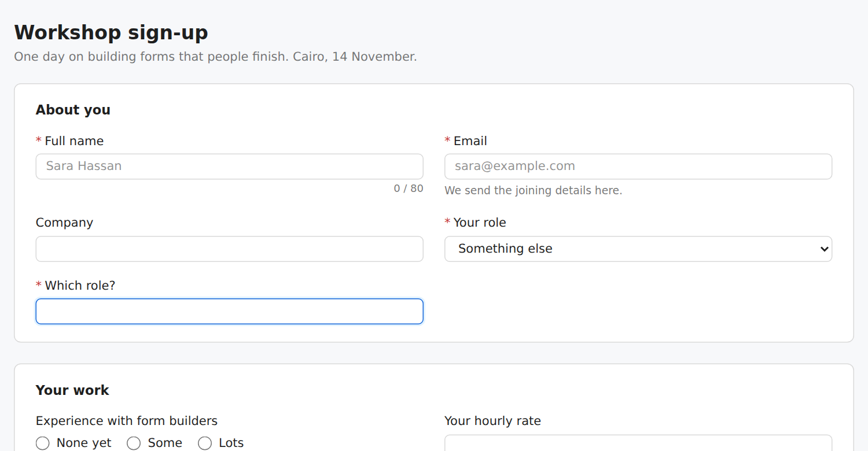Click into the Email input field
The width and height of the screenshot is (868, 451).
pyautogui.click(x=638, y=167)
